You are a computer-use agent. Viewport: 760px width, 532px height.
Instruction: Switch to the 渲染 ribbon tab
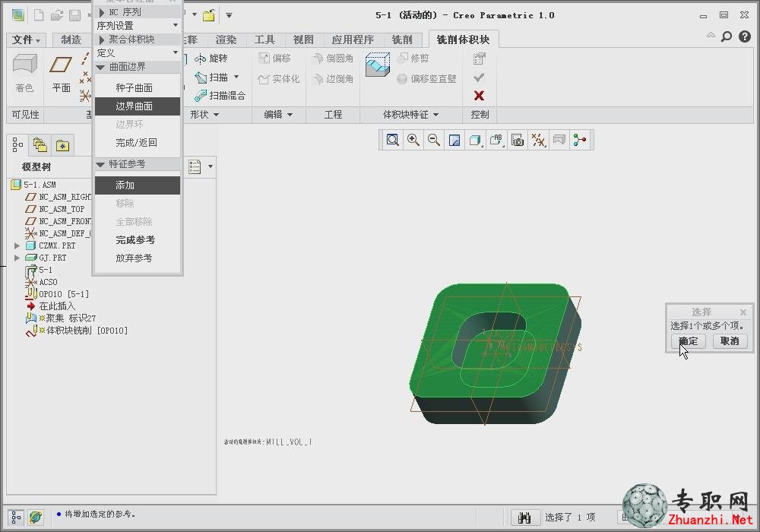click(226, 40)
